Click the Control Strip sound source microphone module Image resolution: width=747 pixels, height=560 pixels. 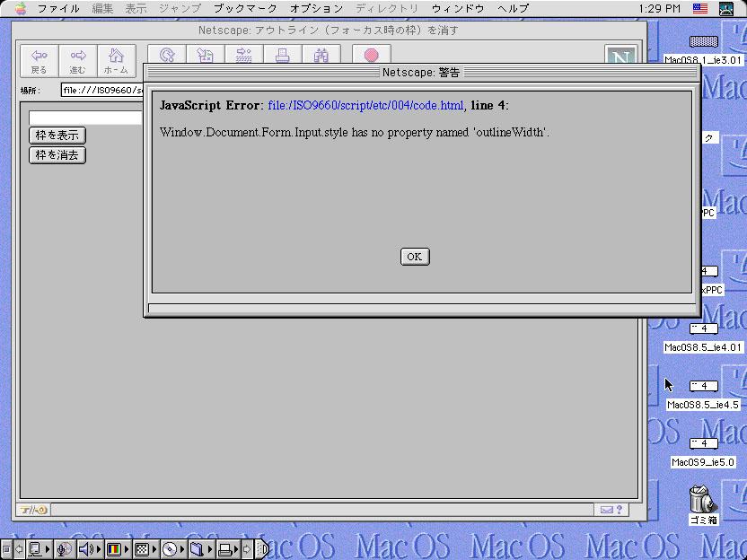pyautogui.click(x=64, y=549)
